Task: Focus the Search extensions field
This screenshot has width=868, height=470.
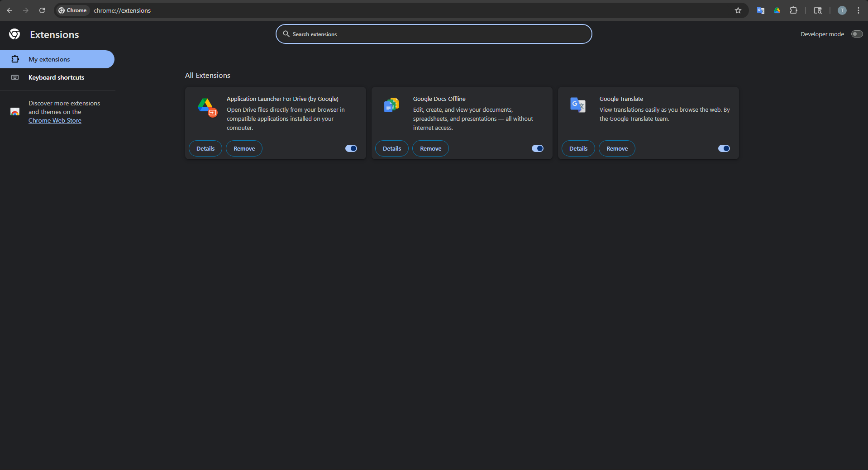Action: click(x=434, y=34)
